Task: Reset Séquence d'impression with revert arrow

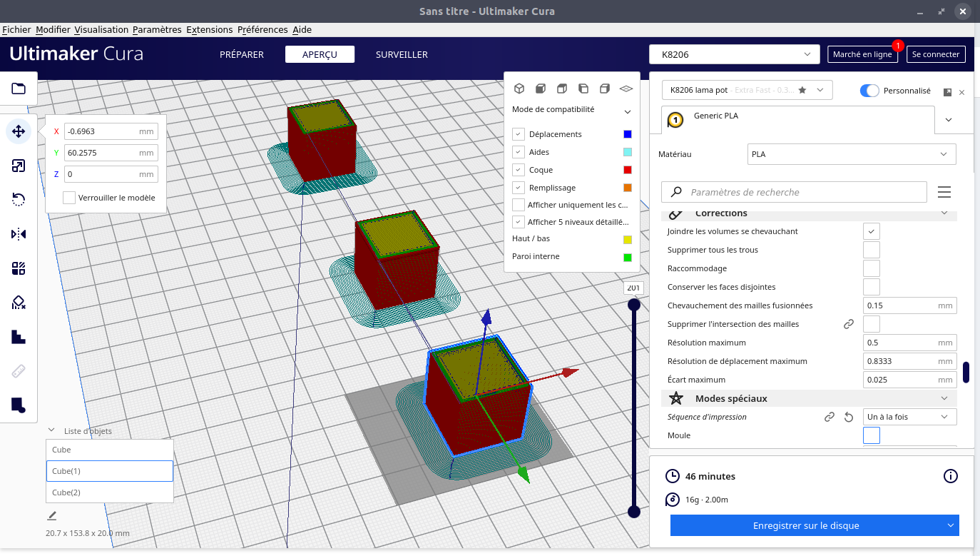Action: (x=849, y=417)
